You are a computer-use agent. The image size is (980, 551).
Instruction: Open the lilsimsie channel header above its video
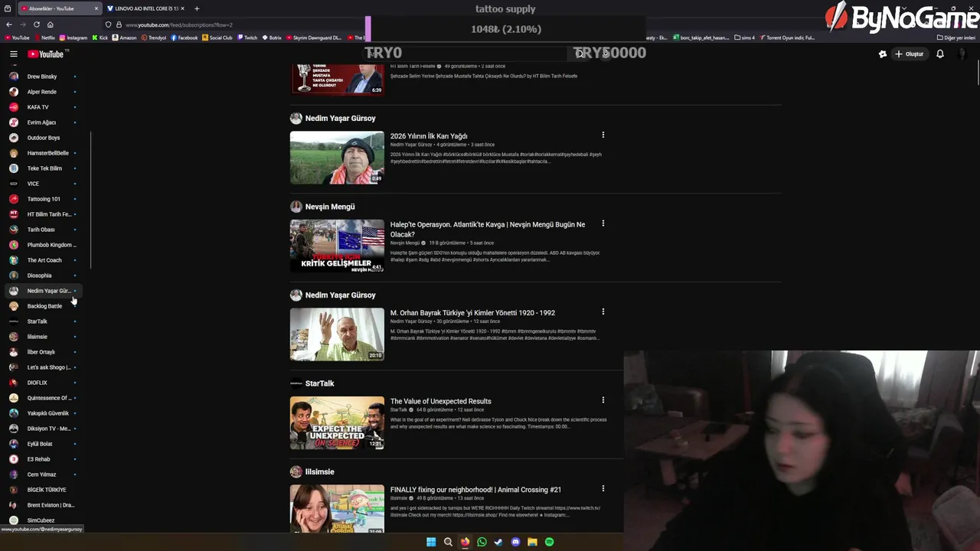[x=319, y=471]
